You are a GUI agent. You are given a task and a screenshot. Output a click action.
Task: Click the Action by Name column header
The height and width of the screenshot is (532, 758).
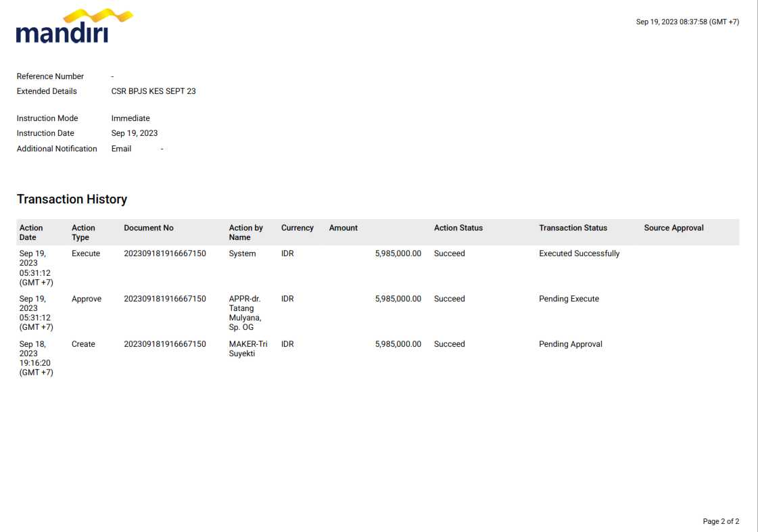245,233
